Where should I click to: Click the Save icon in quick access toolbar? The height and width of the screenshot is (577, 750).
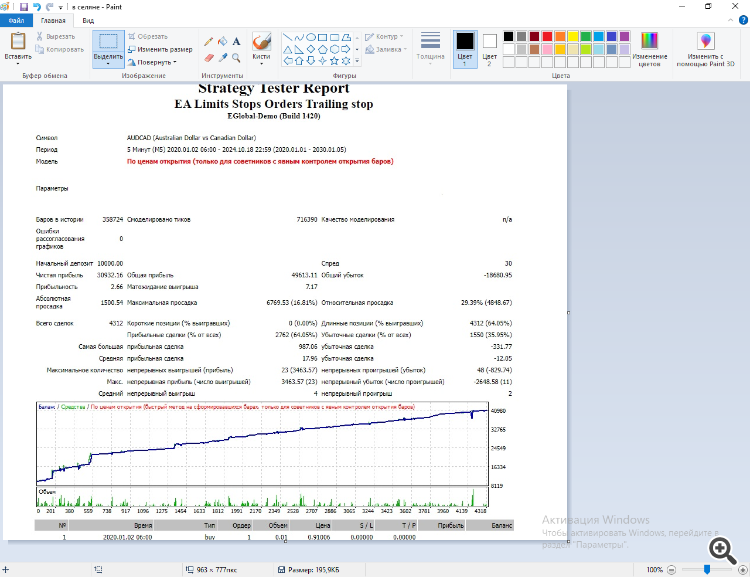24,7
